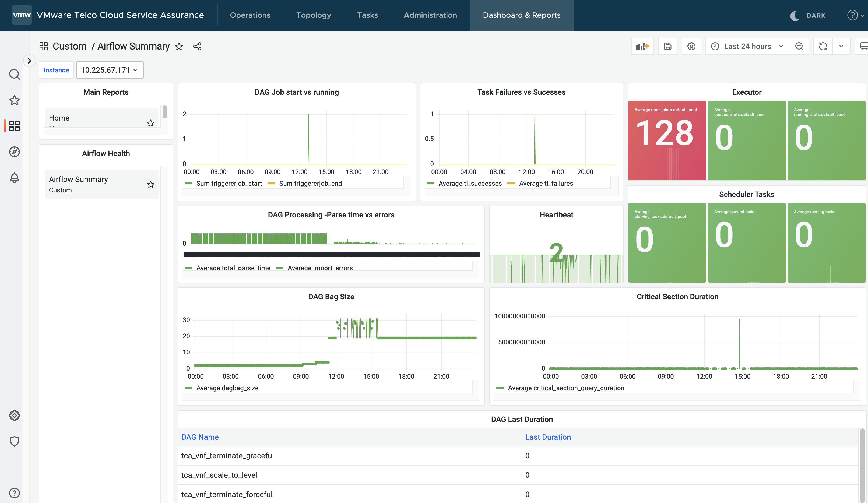
Task: Star the Airflow Summary list entry
Action: click(x=150, y=185)
